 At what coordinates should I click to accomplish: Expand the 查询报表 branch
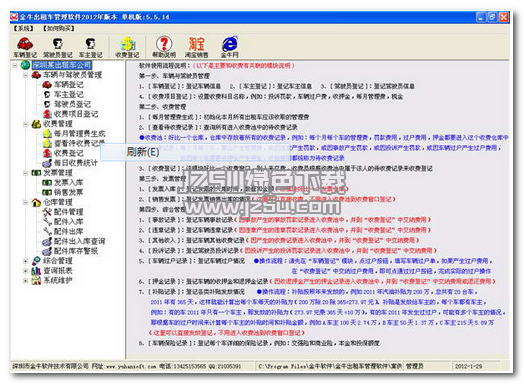(25, 271)
